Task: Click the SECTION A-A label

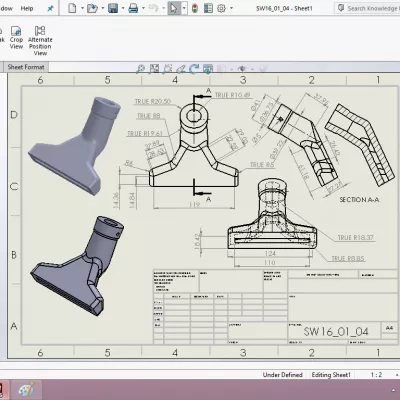Action: click(359, 200)
